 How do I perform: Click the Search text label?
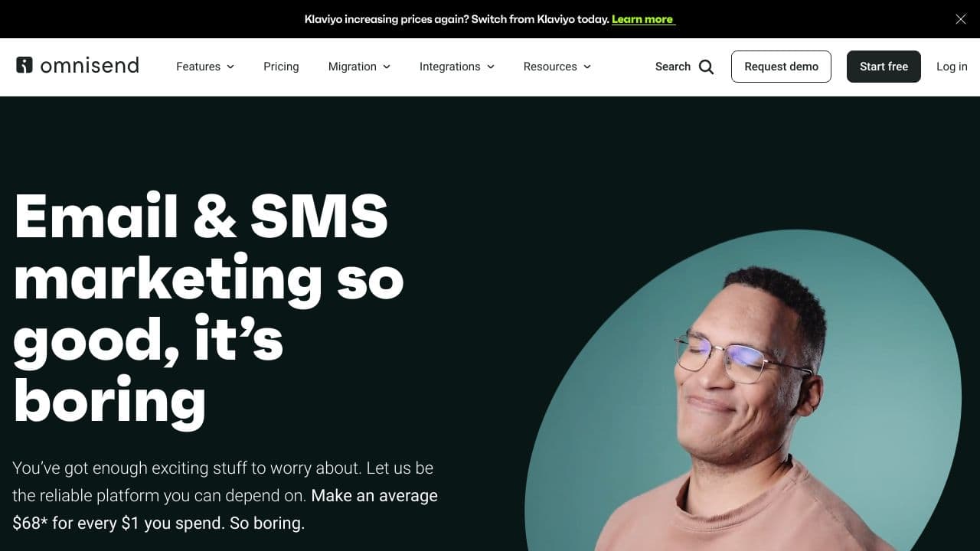click(673, 67)
